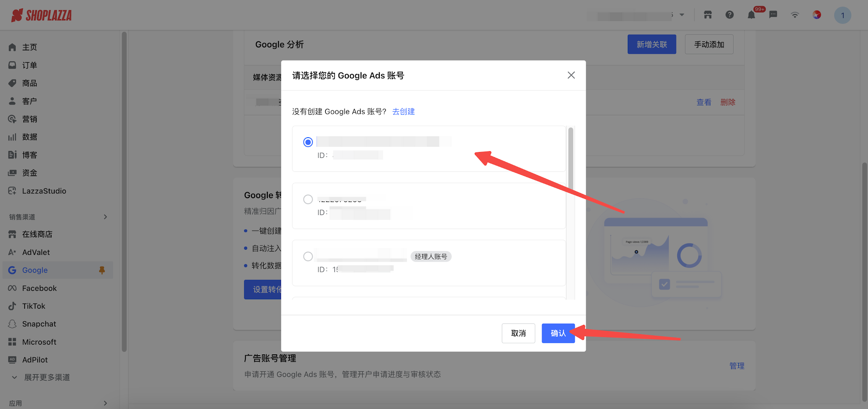Expand the 销售渠道 section chevron

106,217
